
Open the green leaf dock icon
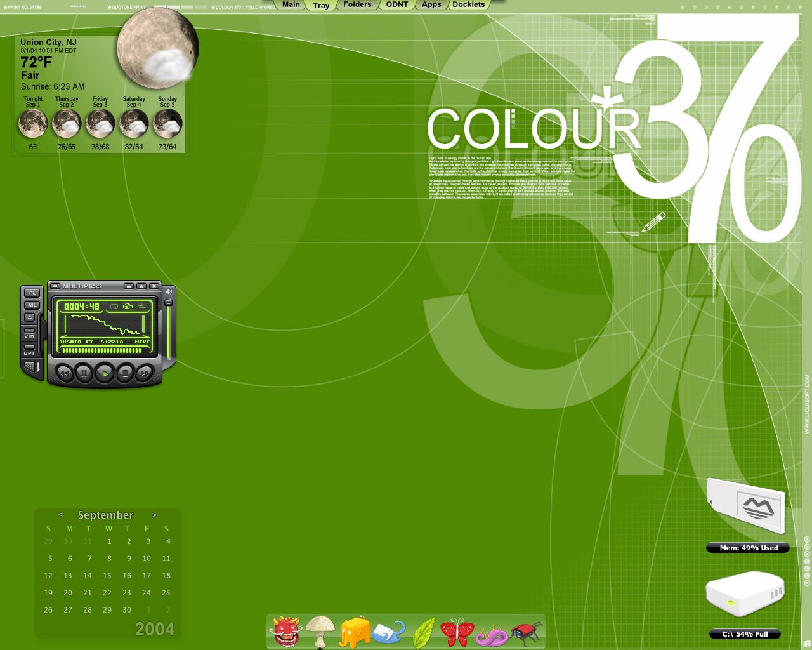click(x=424, y=632)
